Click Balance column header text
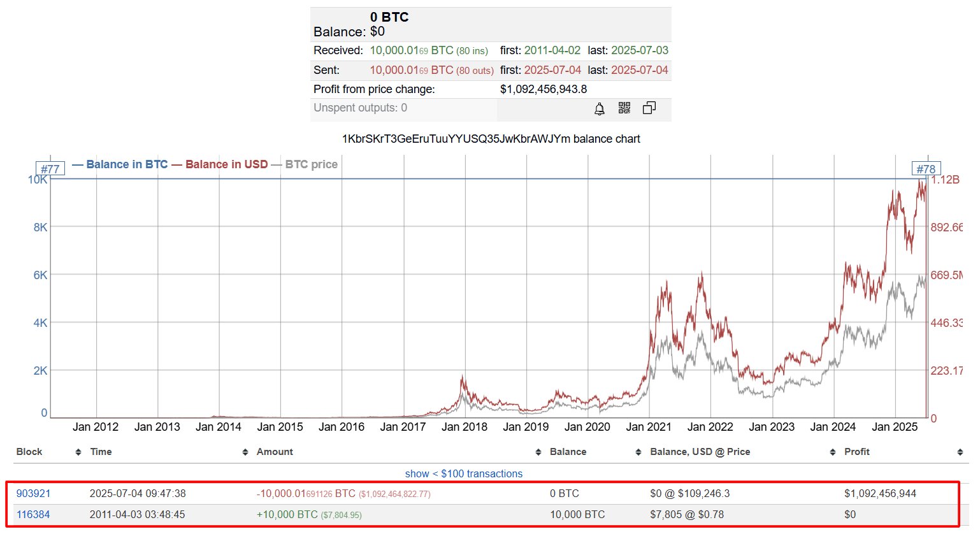980x534 pixels. point(568,452)
